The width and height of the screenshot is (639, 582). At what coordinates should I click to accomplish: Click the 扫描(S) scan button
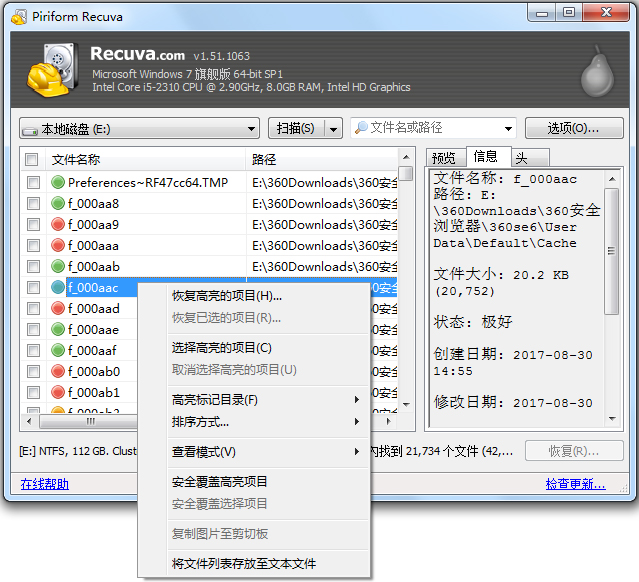pos(296,128)
